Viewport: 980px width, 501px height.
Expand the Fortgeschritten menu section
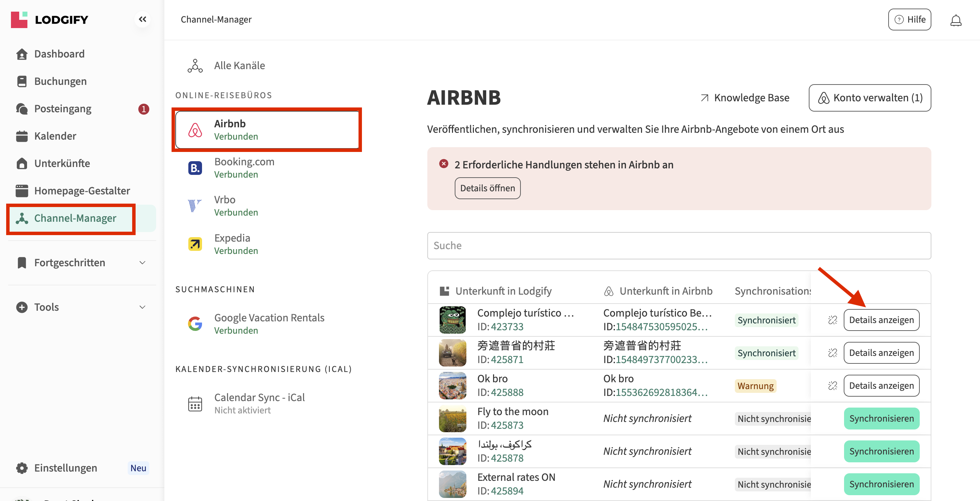click(142, 263)
